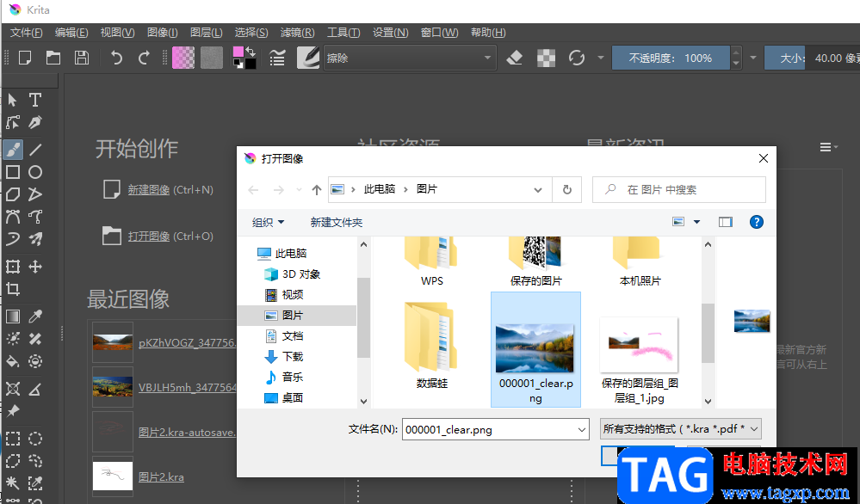The height and width of the screenshot is (504, 860).
Task: Select the Transform tool
Action: coord(13,267)
